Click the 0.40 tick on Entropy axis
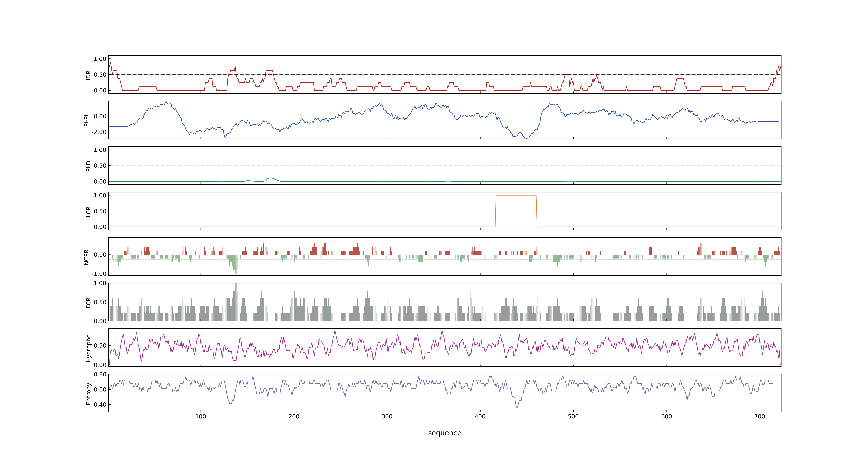Viewport: 868px width, 463px height. [100, 405]
